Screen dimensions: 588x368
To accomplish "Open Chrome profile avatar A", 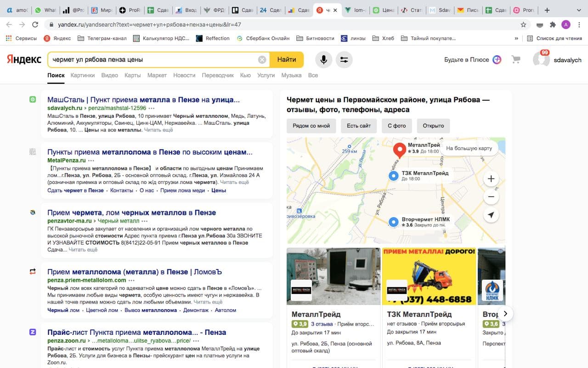I will coord(566,24).
